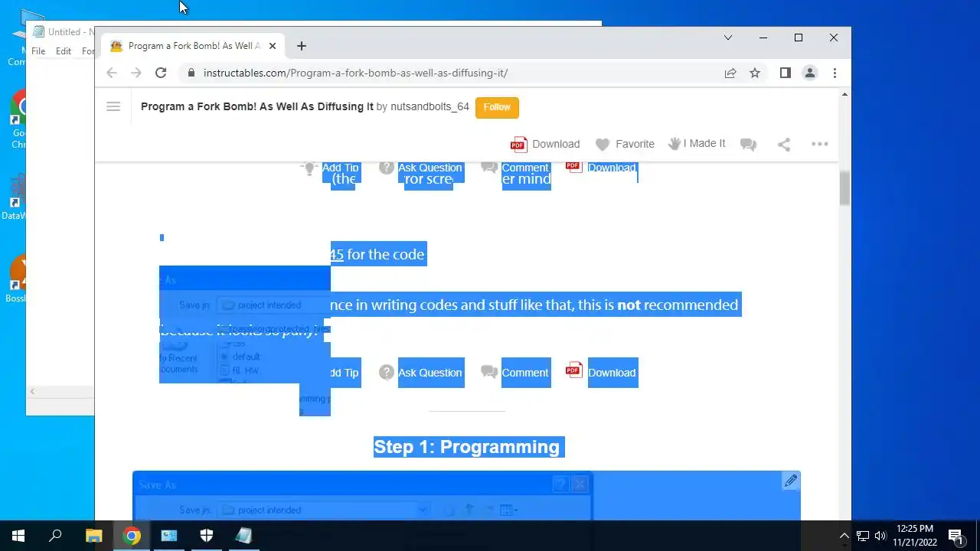This screenshot has height=551, width=980.
Task: Click the page's vertical scrollbar thumb
Action: click(844, 187)
